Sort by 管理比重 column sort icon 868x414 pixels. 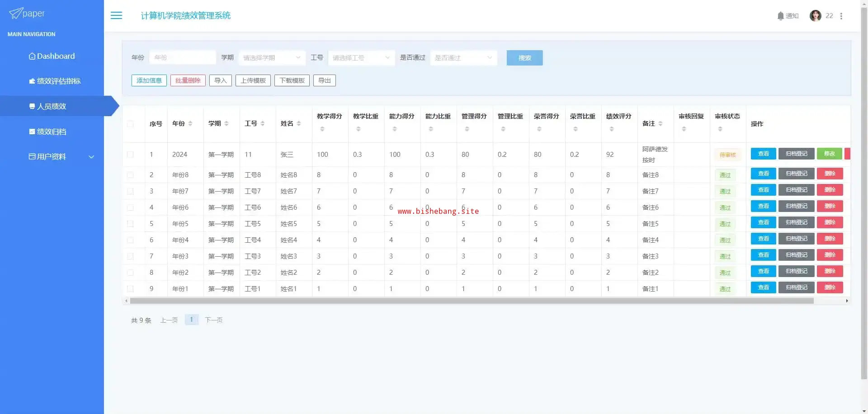point(503,129)
